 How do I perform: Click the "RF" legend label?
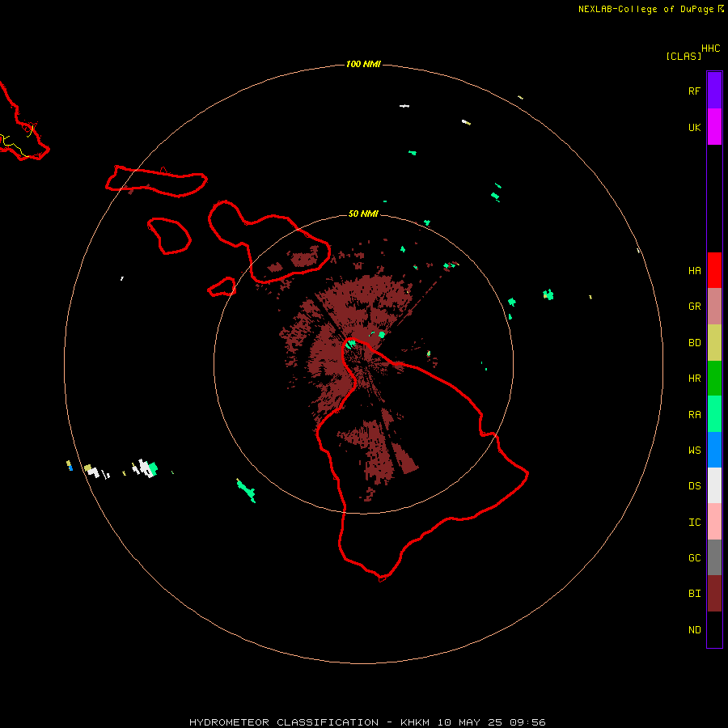[694, 91]
